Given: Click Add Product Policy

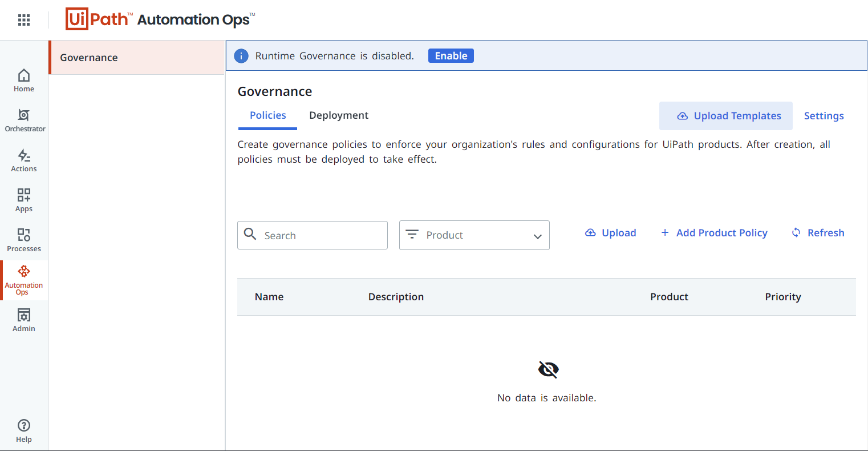Looking at the screenshot, I should click(x=714, y=233).
